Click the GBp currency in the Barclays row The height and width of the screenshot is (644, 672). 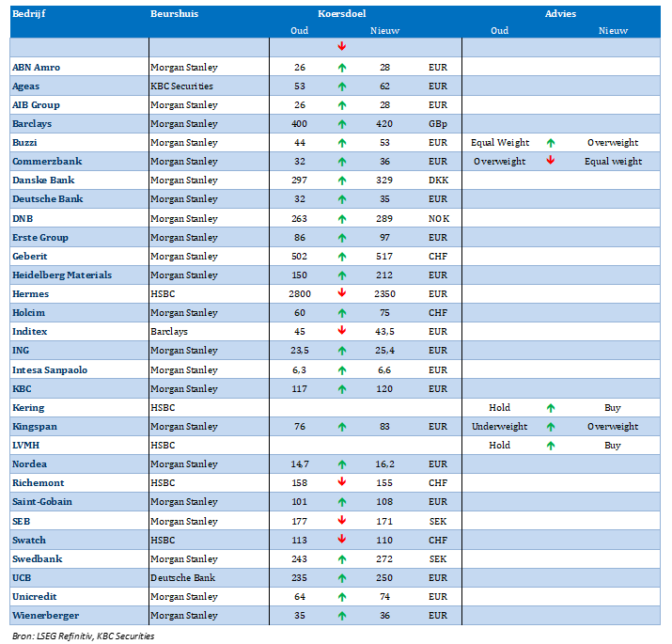tap(438, 124)
